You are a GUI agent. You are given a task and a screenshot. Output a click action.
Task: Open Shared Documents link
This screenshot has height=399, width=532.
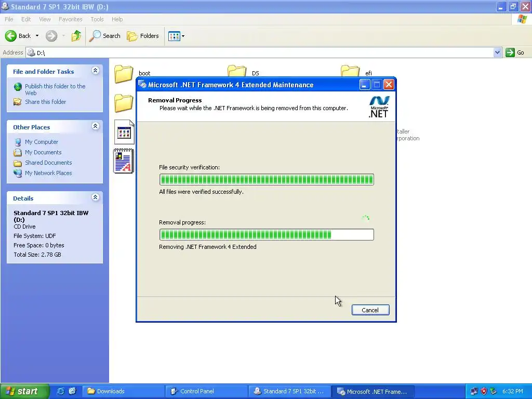tap(48, 163)
